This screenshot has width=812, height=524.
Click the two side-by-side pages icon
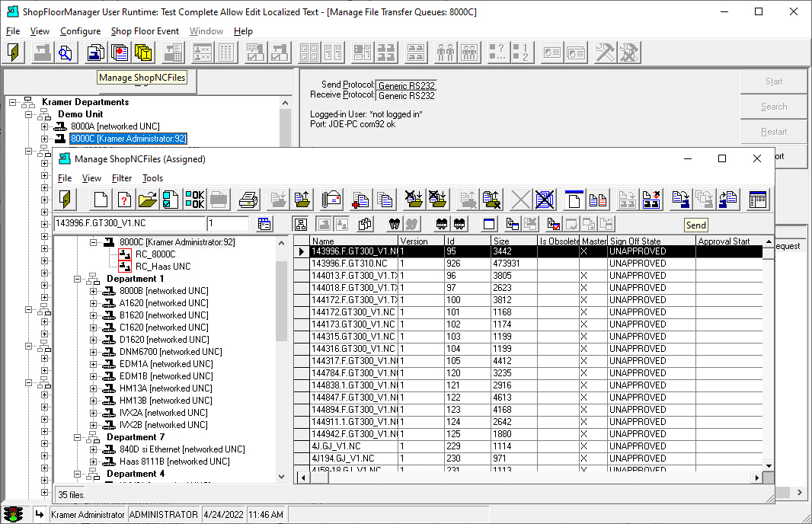[x=598, y=200]
